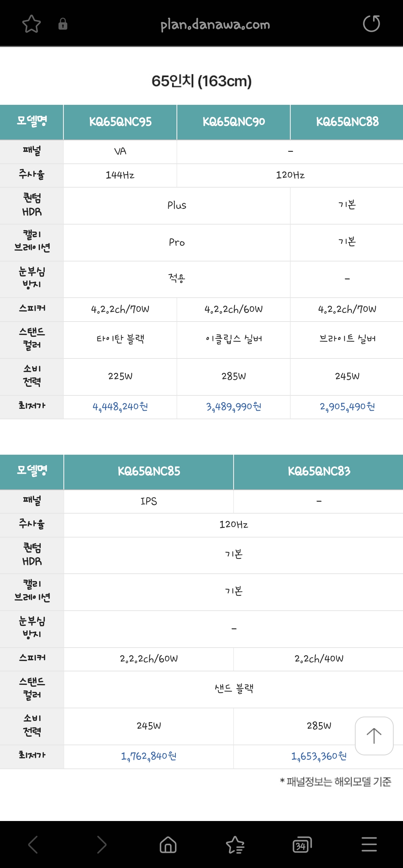Open the 1,653,360원 lowest price link
403x868 pixels.
coord(319,756)
